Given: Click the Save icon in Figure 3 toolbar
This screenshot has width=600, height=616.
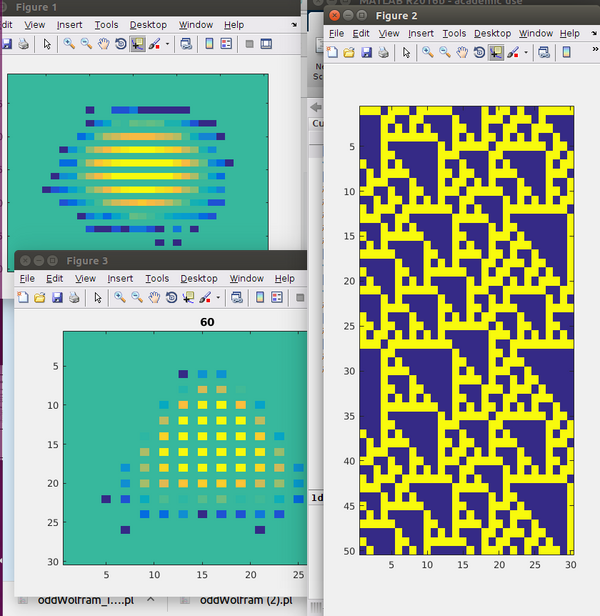Looking at the screenshot, I should tap(57, 297).
